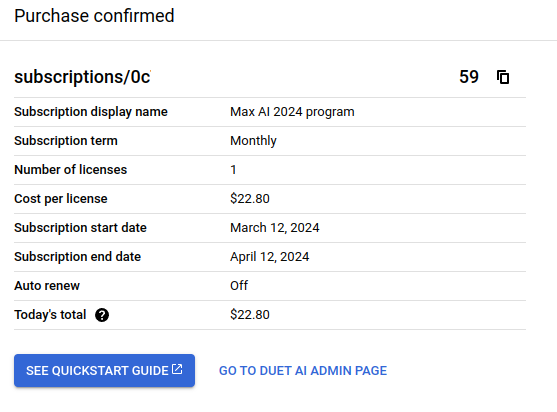Select the Cost per license amount $22.80

(x=250, y=199)
